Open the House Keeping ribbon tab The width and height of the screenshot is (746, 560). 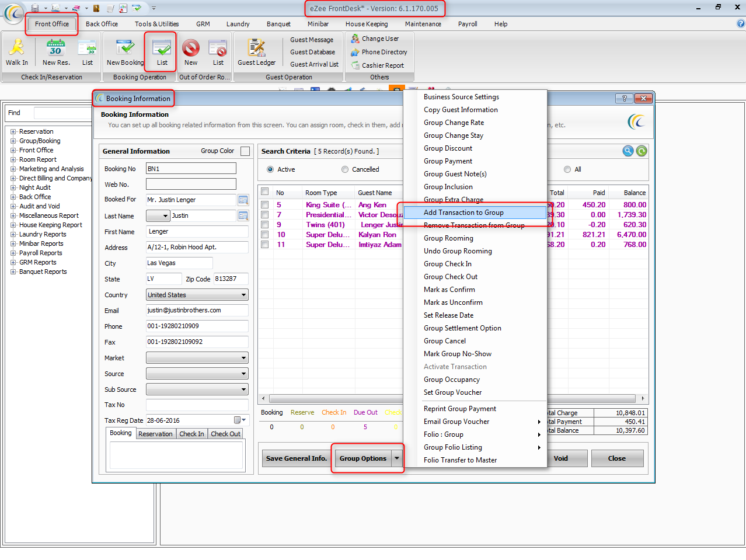tap(367, 24)
